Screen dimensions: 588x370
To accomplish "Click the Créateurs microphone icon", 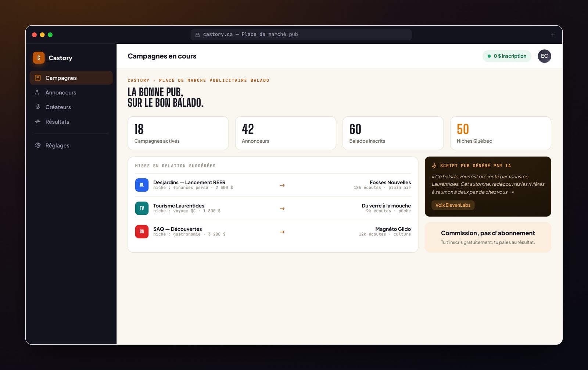I will click(x=37, y=107).
